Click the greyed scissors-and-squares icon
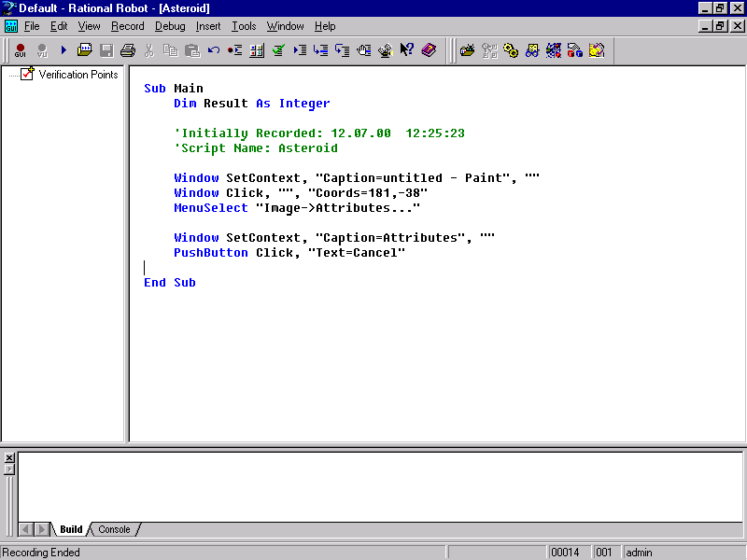747x560 pixels. click(x=489, y=50)
